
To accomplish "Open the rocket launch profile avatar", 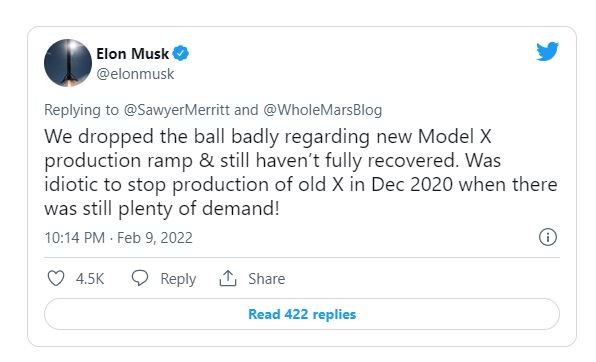I will click(x=68, y=63).
